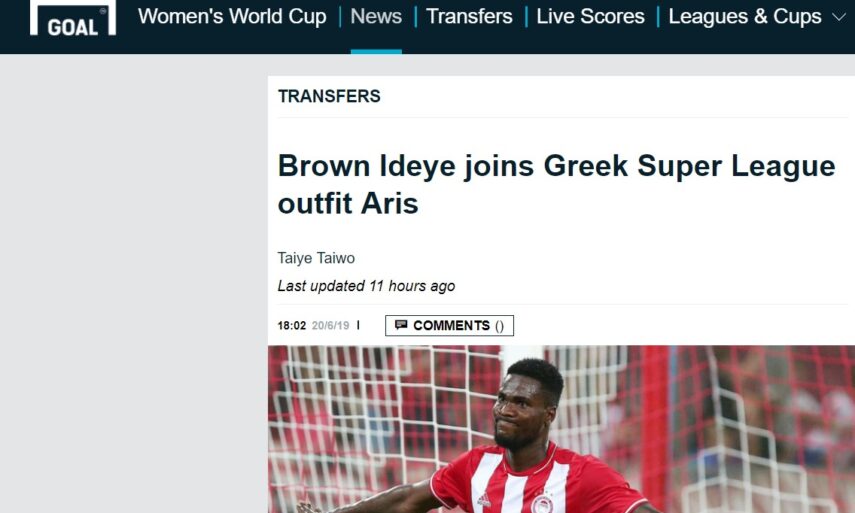Image resolution: width=855 pixels, height=513 pixels.
Task: Open Live Scores page
Action: pyautogui.click(x=591, y=16)
